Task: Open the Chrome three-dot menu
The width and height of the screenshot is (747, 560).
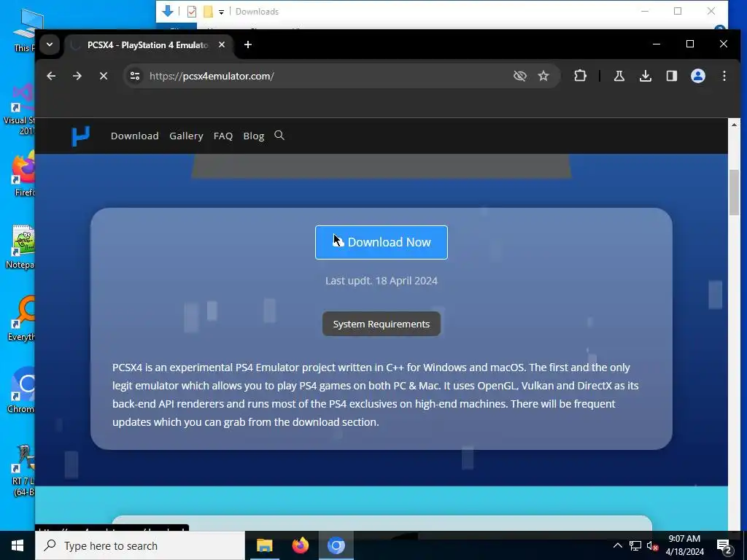Action: (x=724, y=76)
